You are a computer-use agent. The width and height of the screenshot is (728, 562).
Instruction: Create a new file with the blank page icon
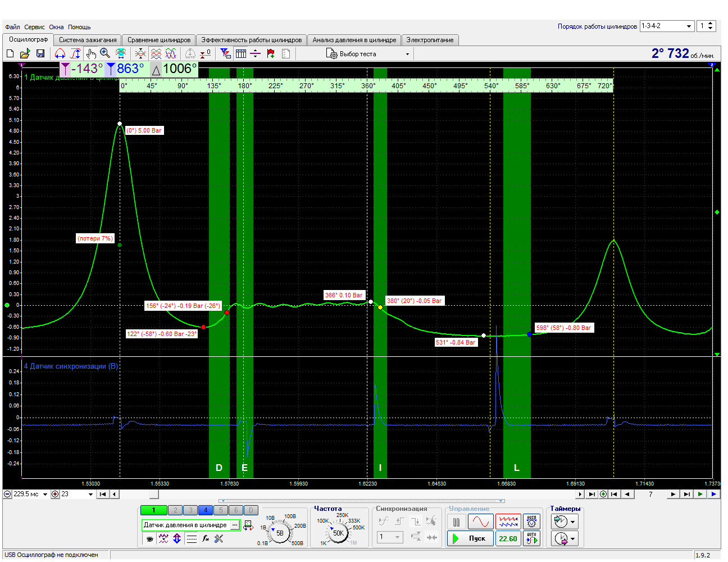tap(10, 53)
